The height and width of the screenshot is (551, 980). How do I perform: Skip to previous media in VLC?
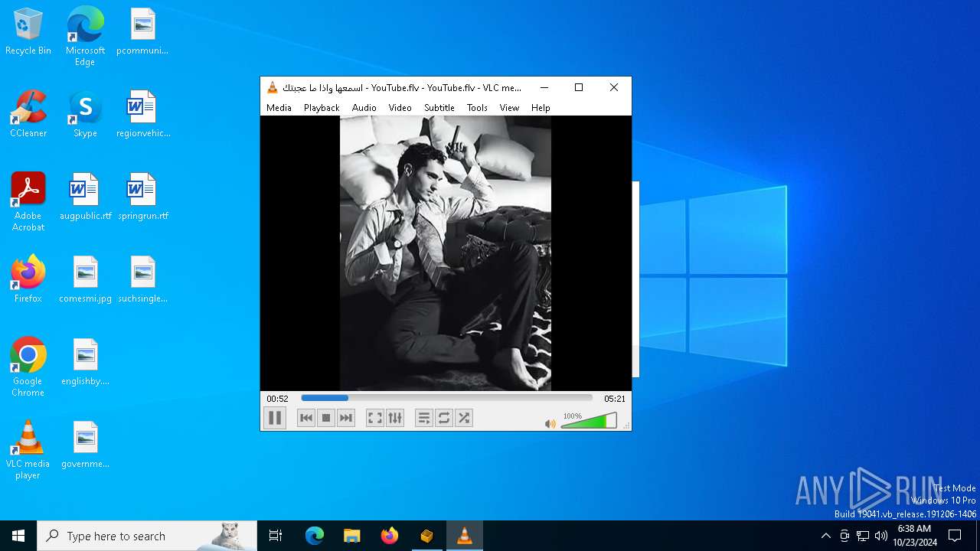[306, 418]
